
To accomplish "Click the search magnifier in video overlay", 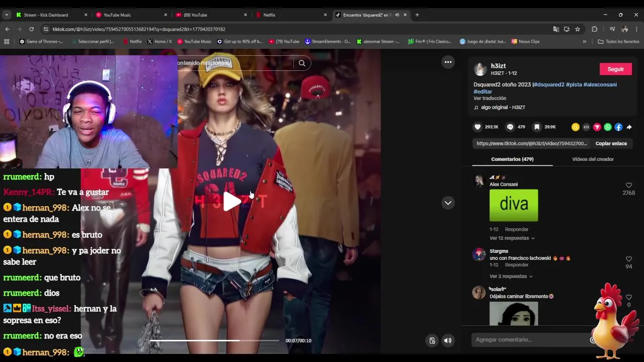I will (302, 63).
